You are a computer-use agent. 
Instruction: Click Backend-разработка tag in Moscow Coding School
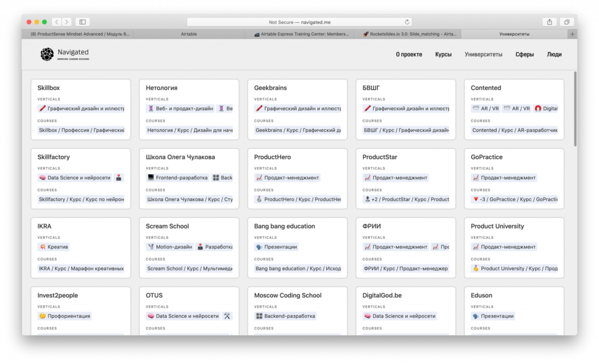(x=285, y=316)
